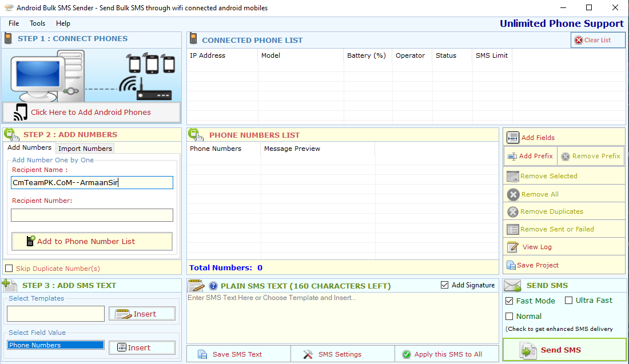
Task: Click the Recipient Name input field
Action: pos(92,183)
